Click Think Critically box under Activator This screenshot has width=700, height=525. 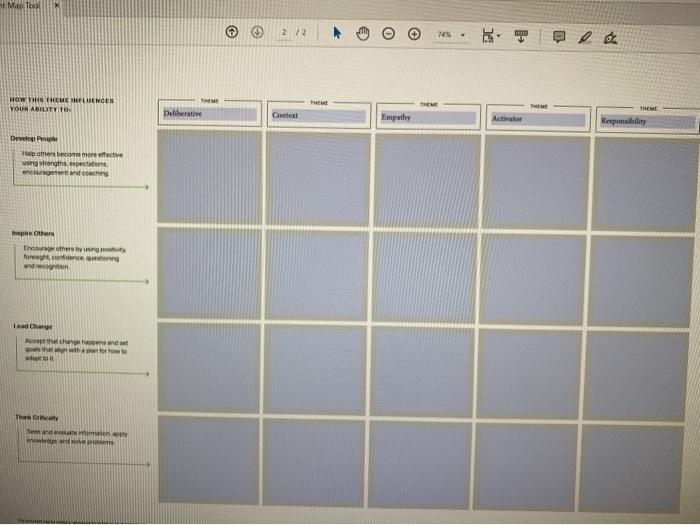click(x=525, y=467)
